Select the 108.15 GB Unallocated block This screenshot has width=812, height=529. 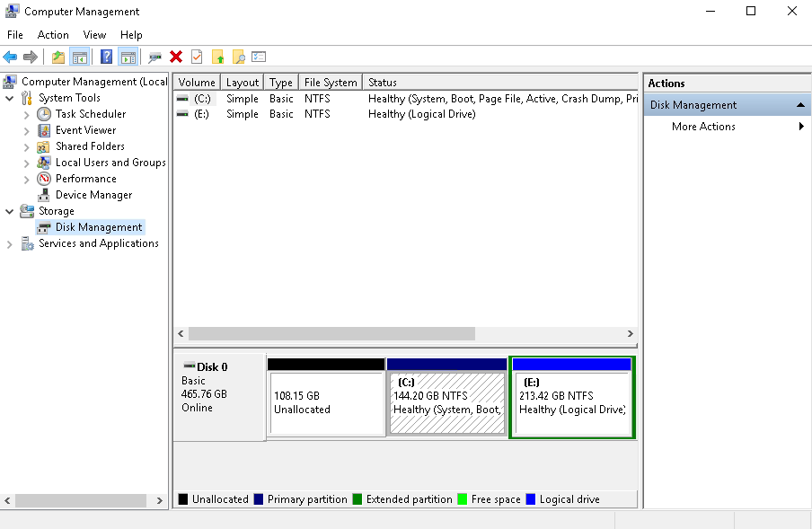click(326, 398)
